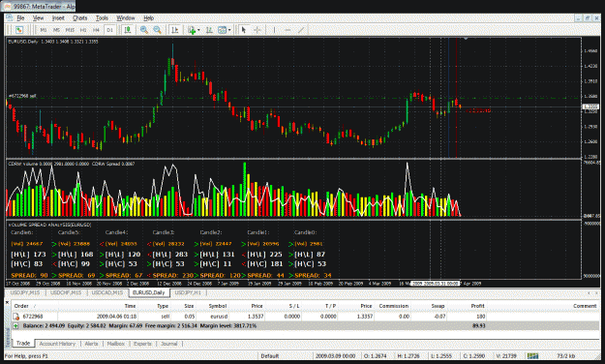This screenshot has width=605, height=364.
Task: Sort orders by Order column header
Action: point(21,306)
